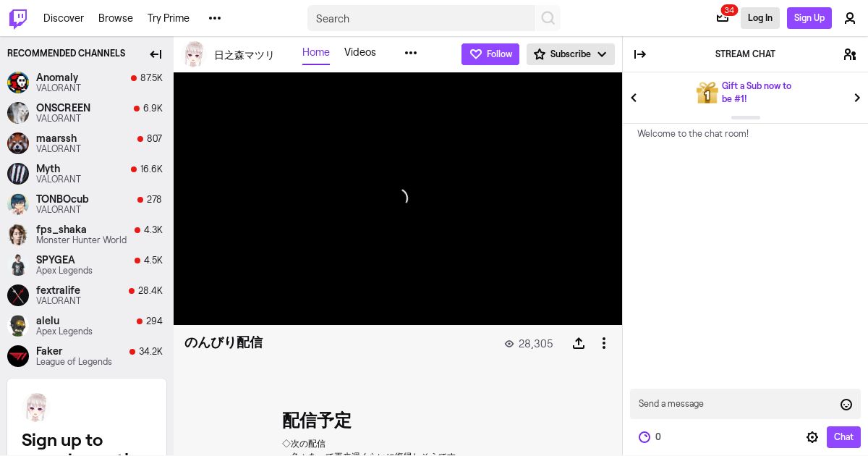Open Faker channel avatar

(x=18, y=356)
